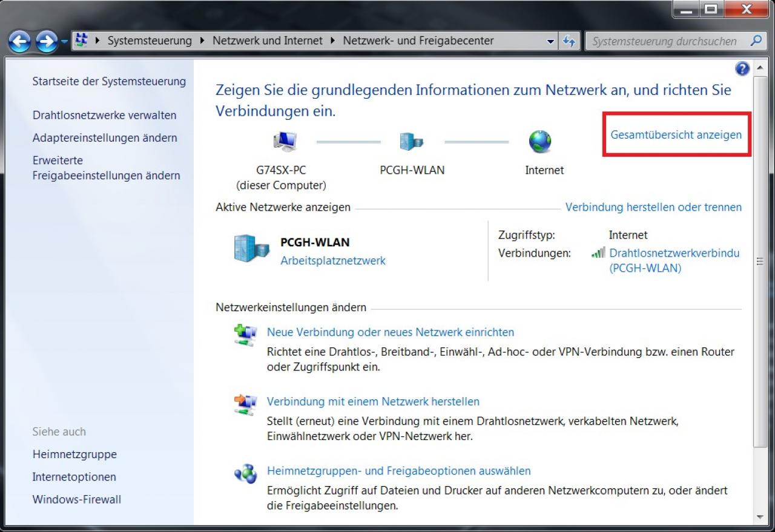Open Adaptereinstellungen ändern
Screen dimensions: 775x532
click(105, 138)
